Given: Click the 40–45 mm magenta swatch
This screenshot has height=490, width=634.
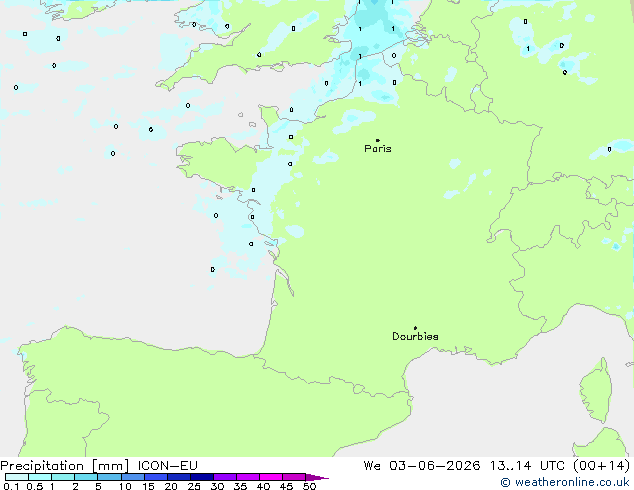Looking at the screenshot, I should tap(271, 477).
